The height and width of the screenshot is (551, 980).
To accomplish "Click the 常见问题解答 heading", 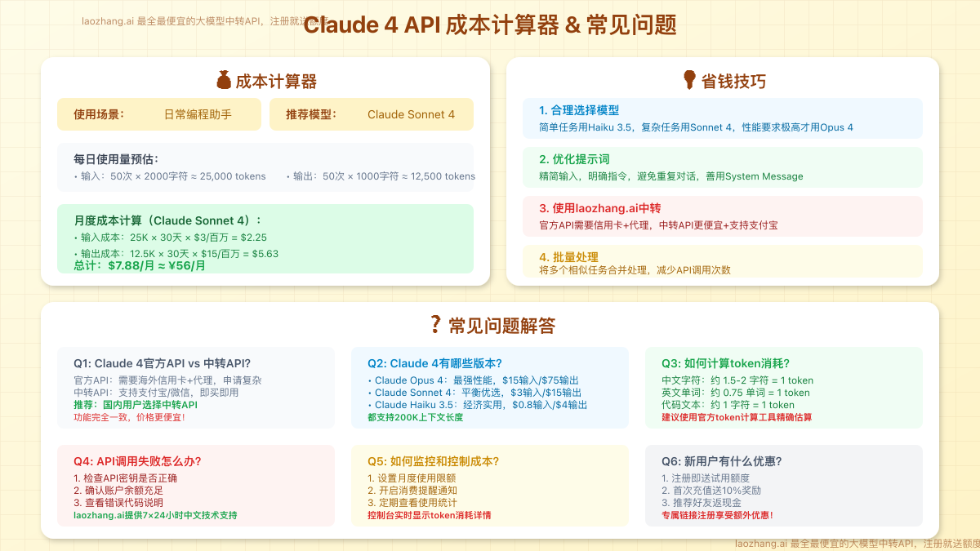I will 502,326.
